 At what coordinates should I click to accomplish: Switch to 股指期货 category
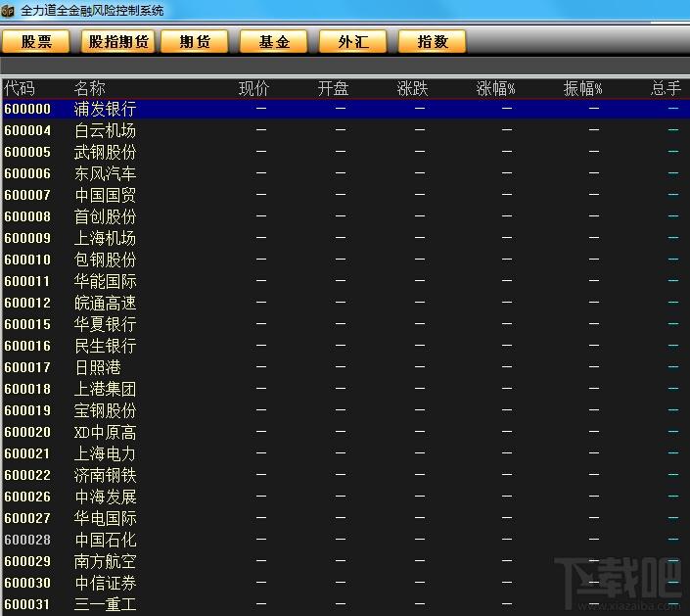pyautogui.click(x=118, y=42)
